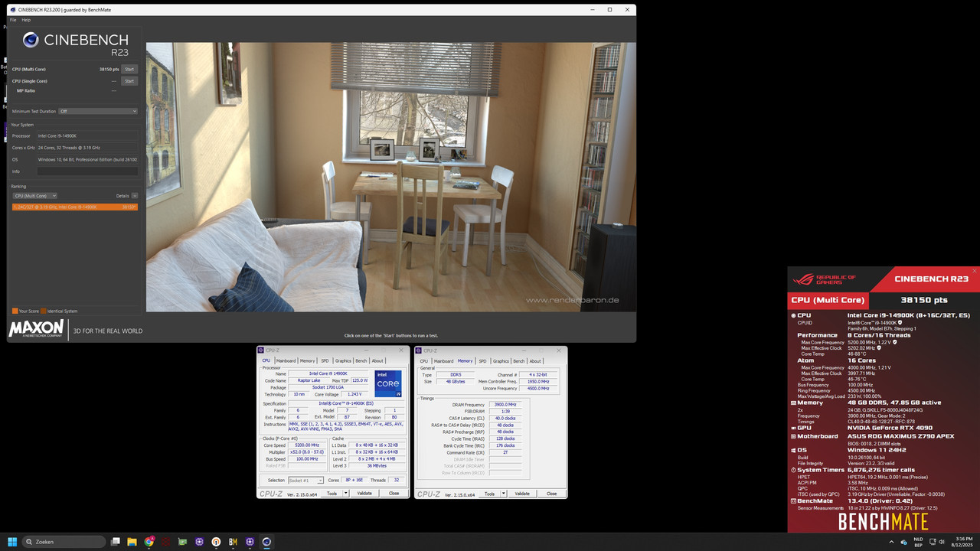Switch to CPU tab in right CPU-Z window
The image size is (980, 551).
click(424, 361)
